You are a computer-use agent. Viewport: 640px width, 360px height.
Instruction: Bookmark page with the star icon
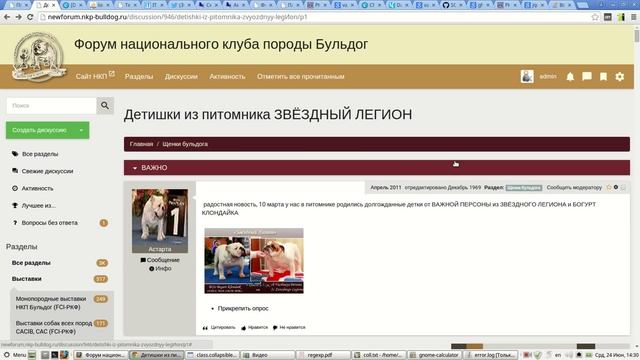point(595,17)
